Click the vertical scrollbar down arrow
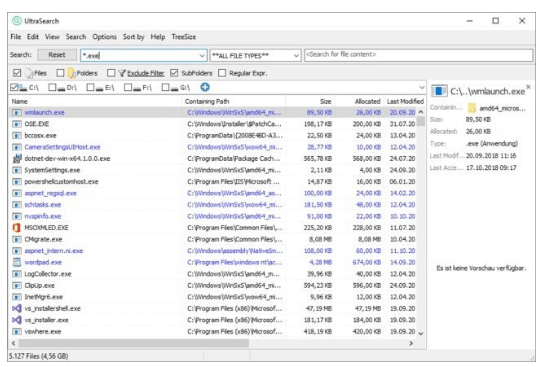This screenshot has height=367, width=541. tap(421, 334)
